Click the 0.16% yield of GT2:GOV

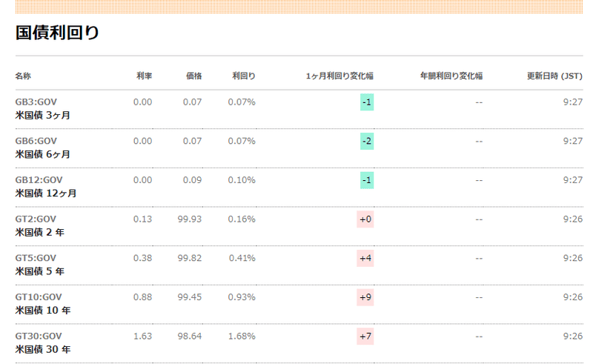[x=242, y=219]
